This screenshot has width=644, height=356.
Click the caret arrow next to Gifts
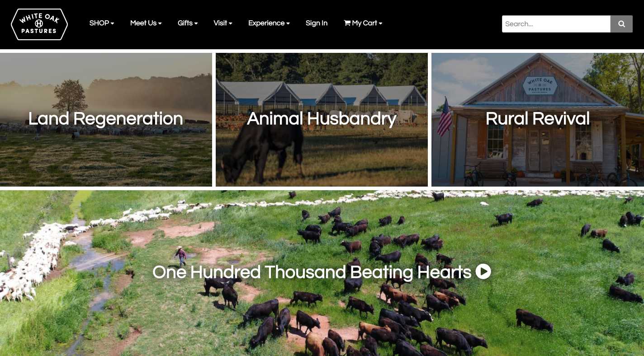point(196,23)
